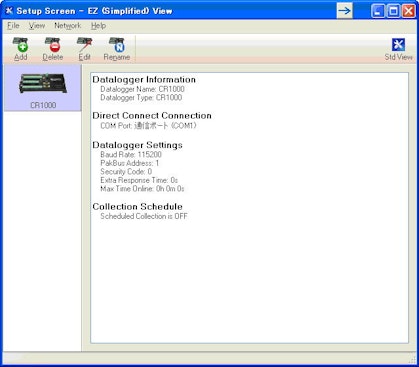Select the CR1000 datalogger thumbnail
The height and width of the screenshot is (367, 419).
click(x=43, y=88)
